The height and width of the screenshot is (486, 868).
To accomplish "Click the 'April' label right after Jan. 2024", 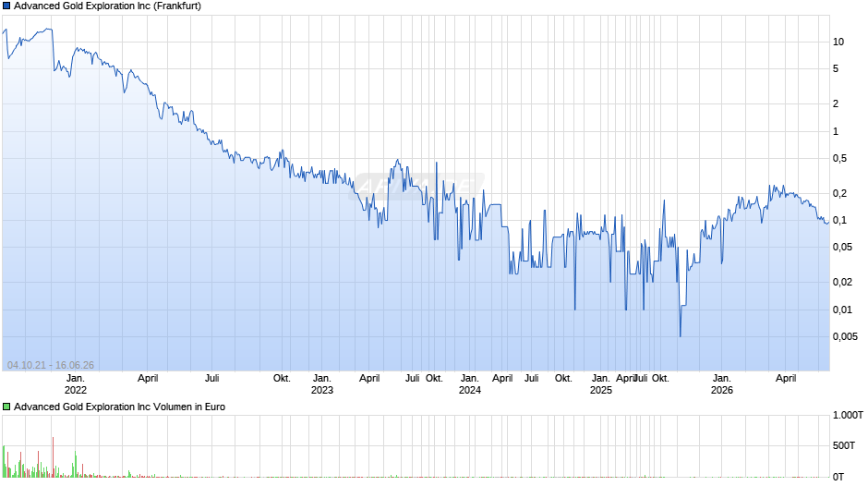I will click(502, 379).
